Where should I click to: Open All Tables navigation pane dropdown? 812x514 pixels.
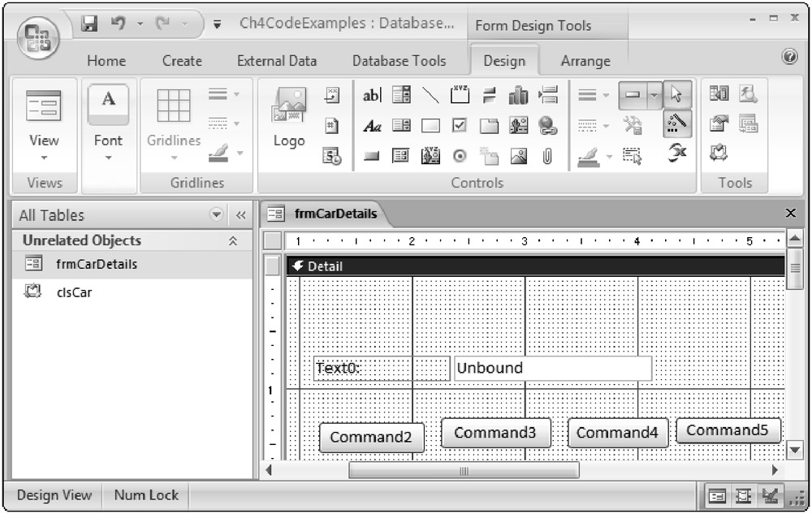coord(216,215)
